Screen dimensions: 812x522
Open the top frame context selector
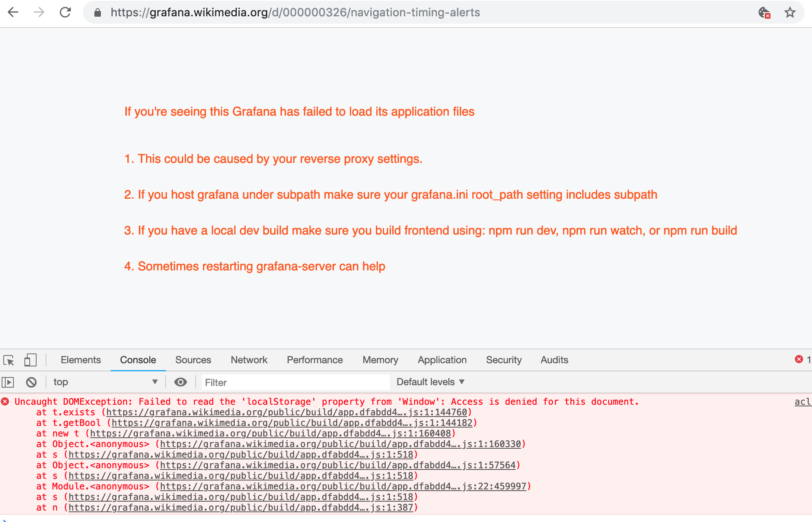(105, 382)
